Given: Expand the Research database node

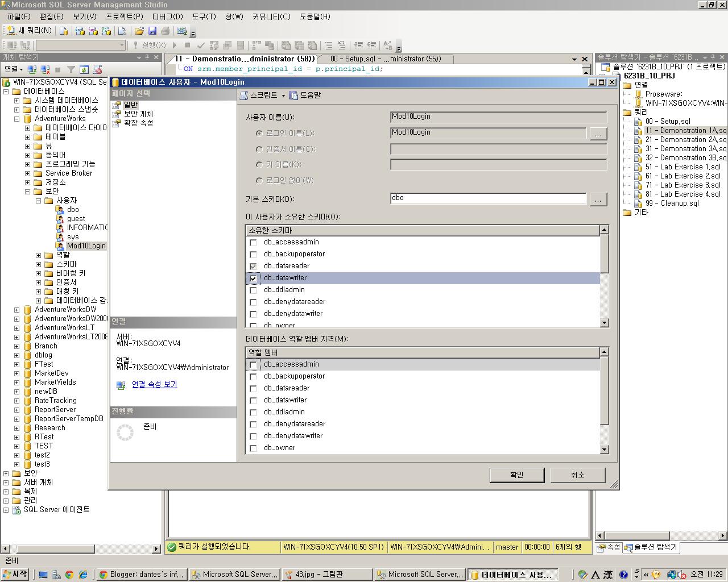Looking at the screenshot, I should pos(16,427).
